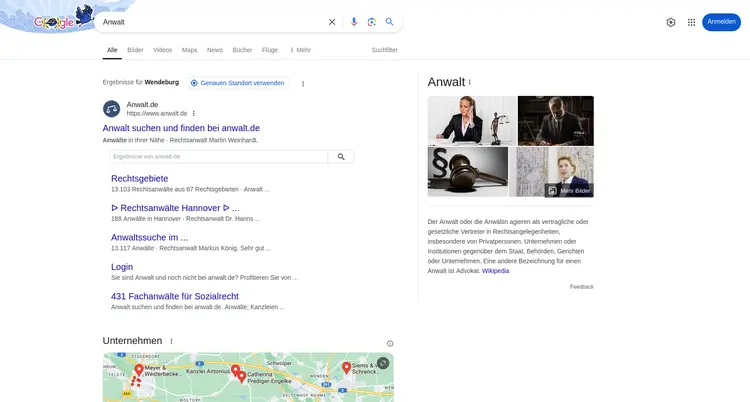Switch to the Maps tab

[x=189, y=50]
